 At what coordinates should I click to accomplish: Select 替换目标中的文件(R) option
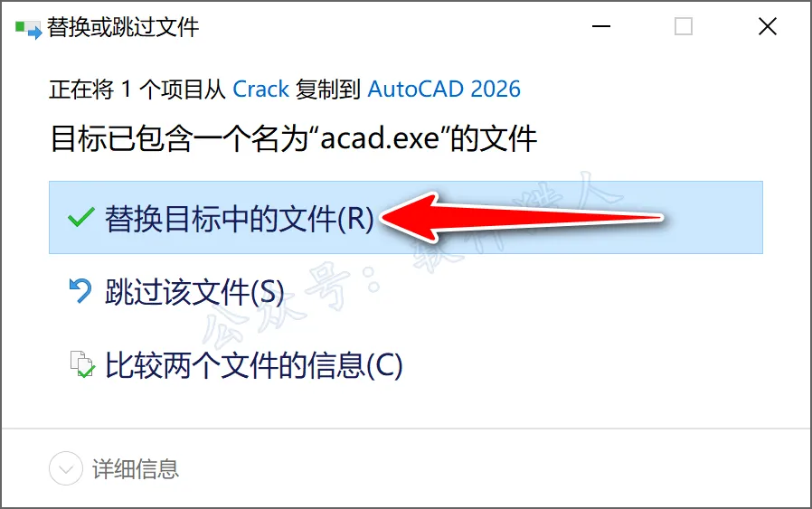405,218
